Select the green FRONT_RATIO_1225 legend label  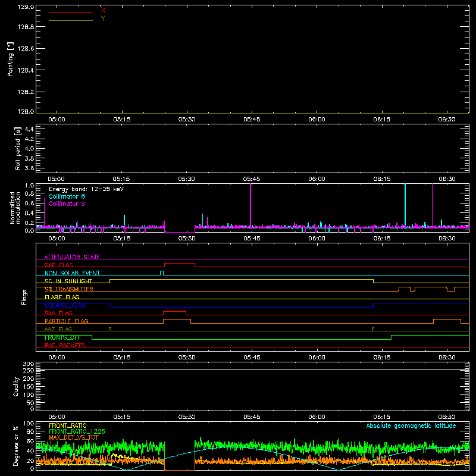77,431
